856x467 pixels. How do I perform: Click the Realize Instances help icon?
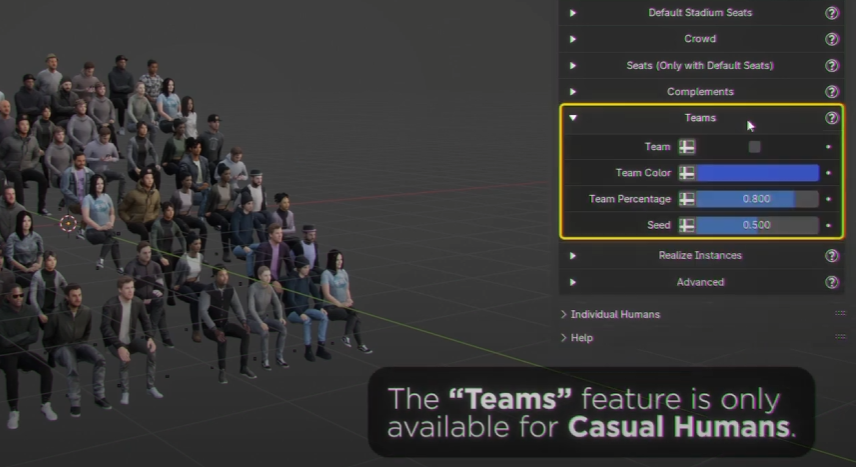pyautogui.click(x=831, y=256)
